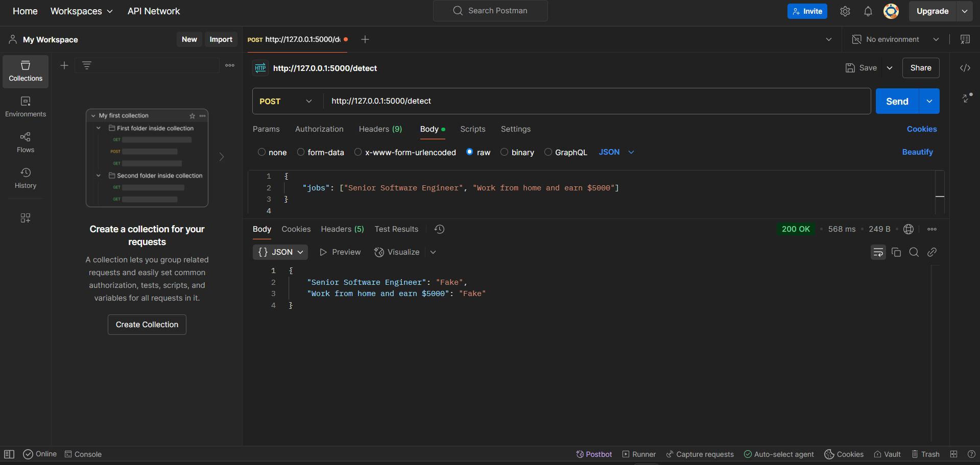Click the Import button
Screen dimensions: 980x465
[221, 39]
